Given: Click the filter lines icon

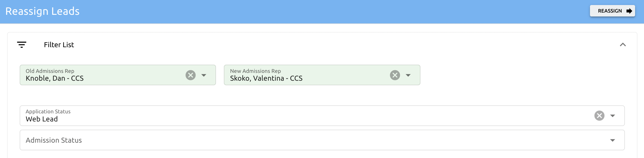Looking at the screenshot, I should [22, 45].
